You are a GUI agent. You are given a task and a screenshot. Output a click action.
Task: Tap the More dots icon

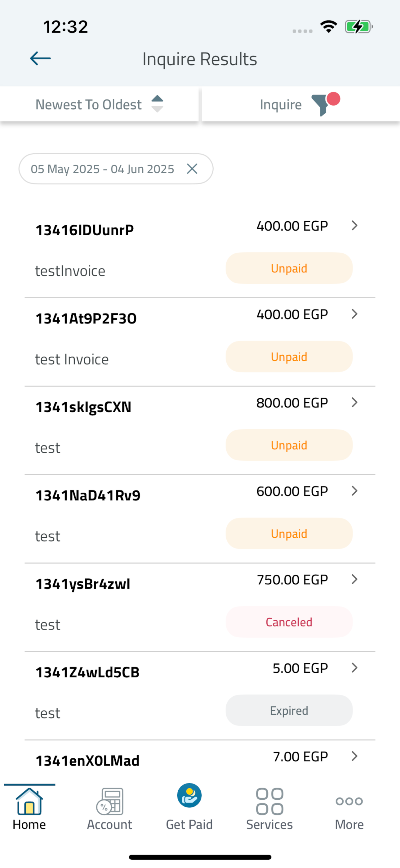[349, 801]
